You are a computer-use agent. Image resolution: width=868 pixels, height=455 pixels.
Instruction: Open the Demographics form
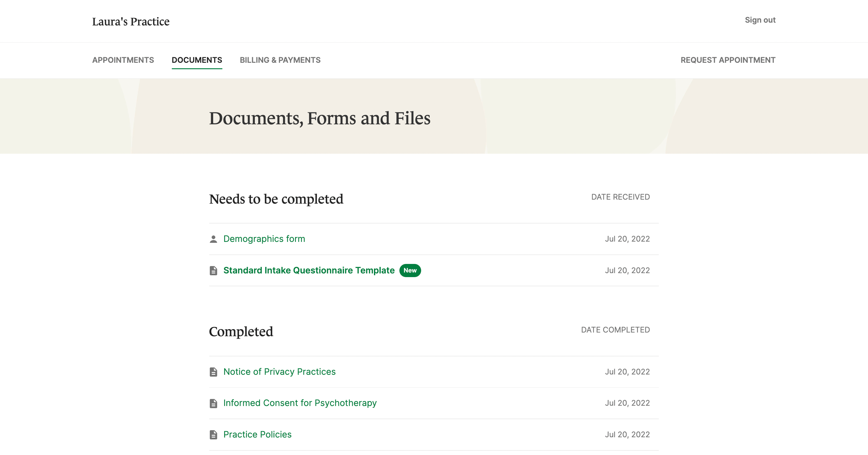click(264, 239)
